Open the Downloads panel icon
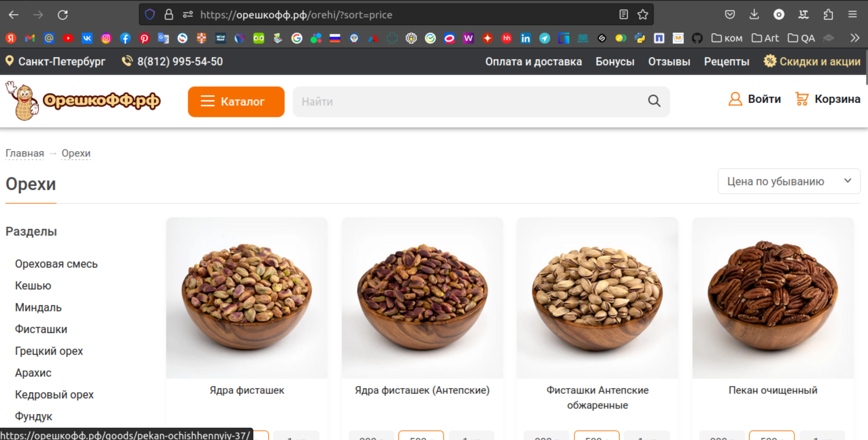868x440 pixels. coord(754,15)
